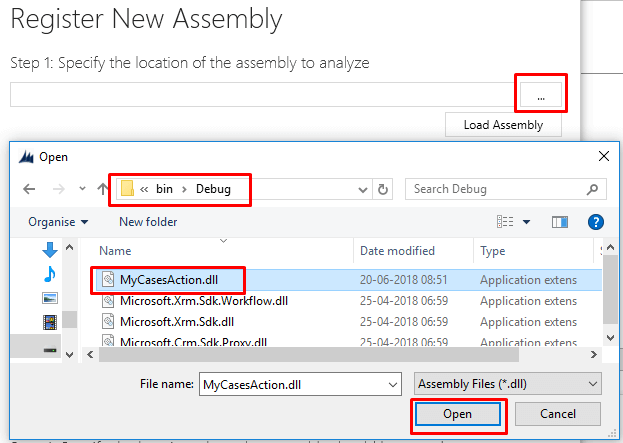
Task: Sort by the Name column header
Action: (x=115, y=251)
